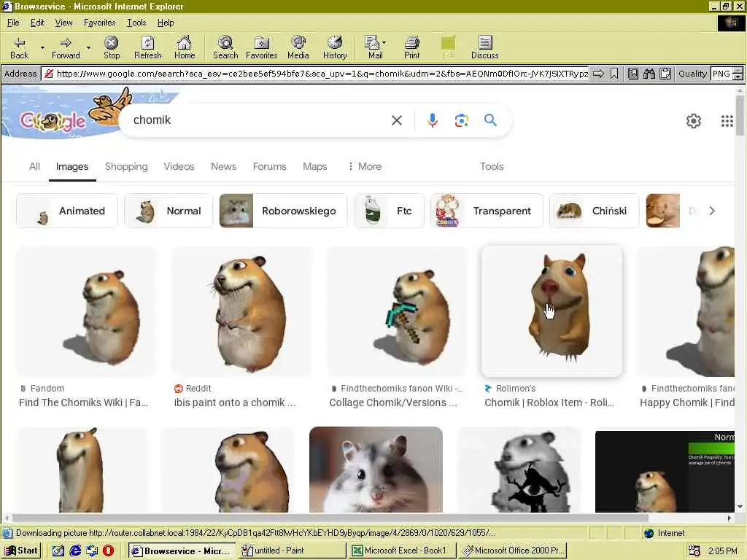Click the Go arrow beside address bar
Image resolution: width=747 pixels, height=560 pixels.
(598, 74)
